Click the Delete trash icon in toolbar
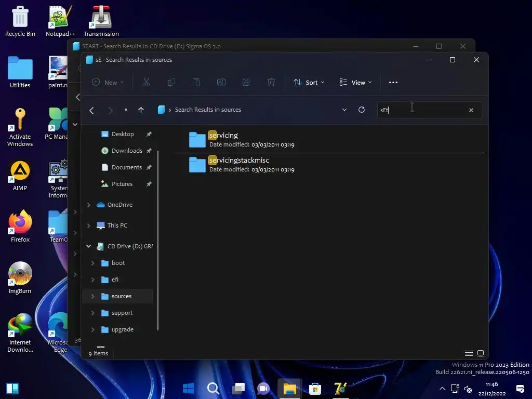The width and height of the screenshot is (532, 399). [271, 82]
